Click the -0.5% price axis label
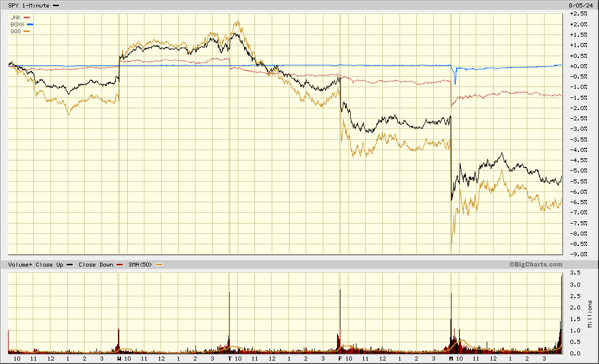 578,77
